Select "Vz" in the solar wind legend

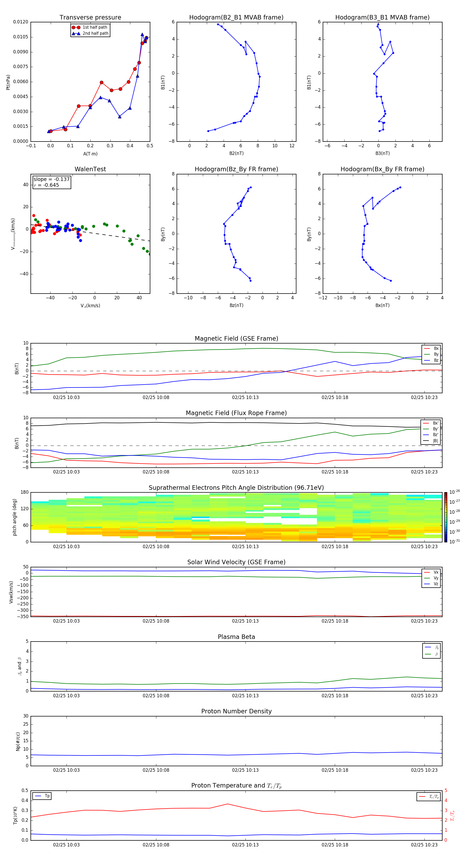coord(431,584)
